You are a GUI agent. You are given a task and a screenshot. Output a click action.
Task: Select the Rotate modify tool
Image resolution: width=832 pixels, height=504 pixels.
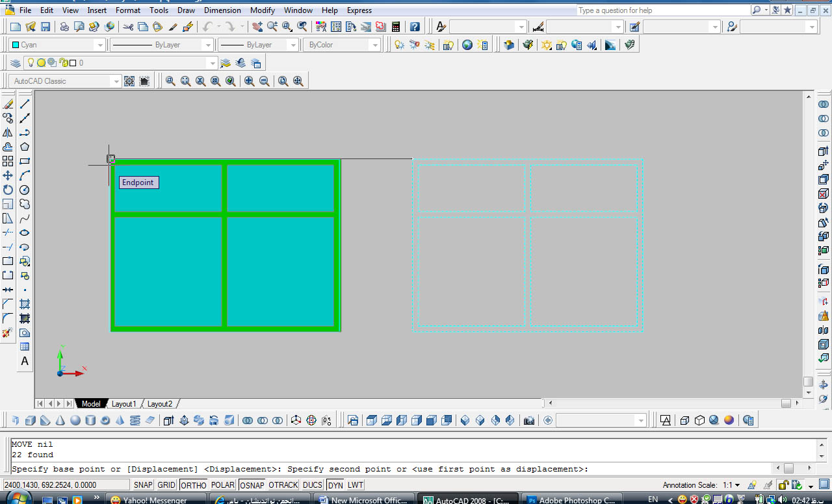tap(8, 190)
